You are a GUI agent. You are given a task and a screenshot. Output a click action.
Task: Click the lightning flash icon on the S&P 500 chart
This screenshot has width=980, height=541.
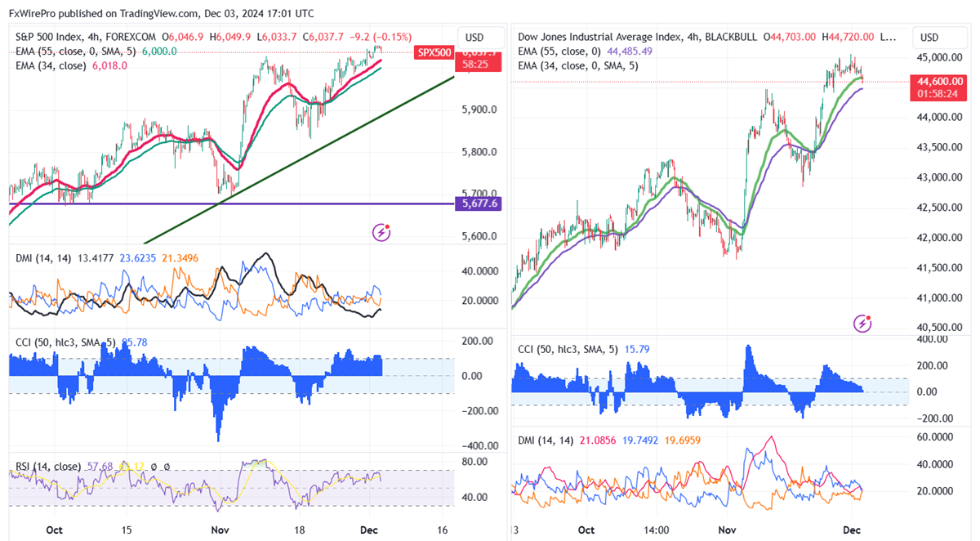[381, 232]
